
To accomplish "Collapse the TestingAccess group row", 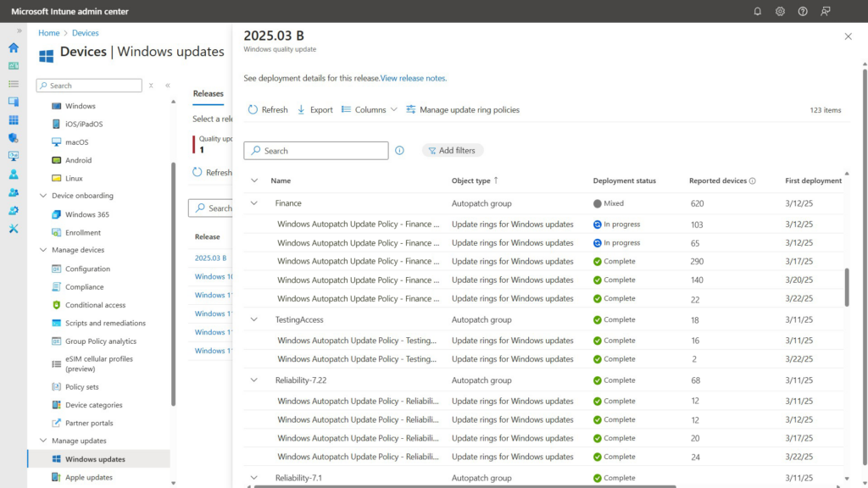I will point(254,319).
